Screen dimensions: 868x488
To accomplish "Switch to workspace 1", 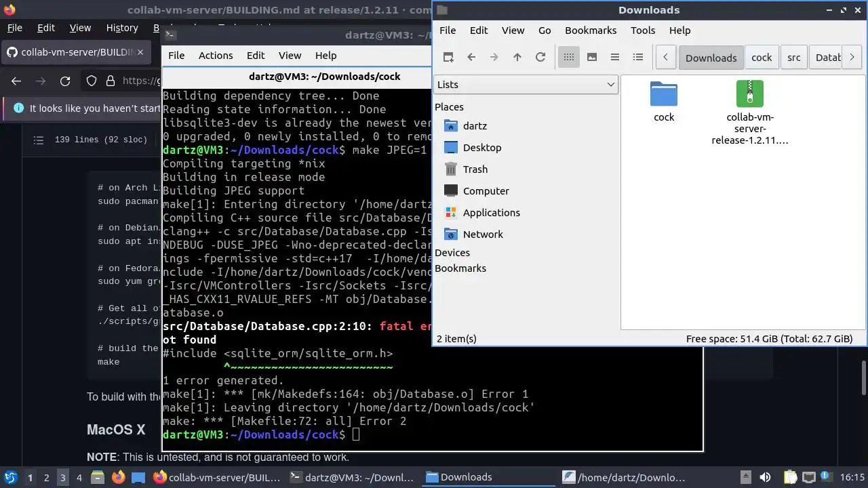I will coord(30,477).
